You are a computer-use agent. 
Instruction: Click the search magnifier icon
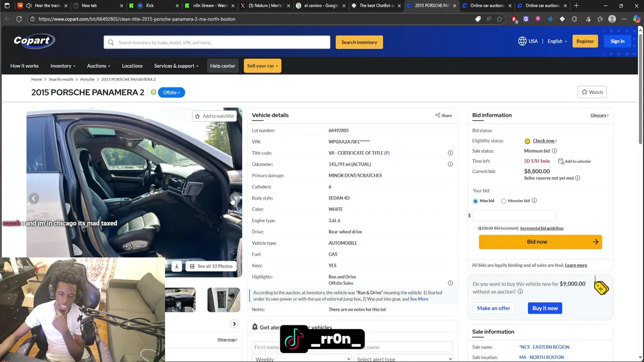(111, 42)
